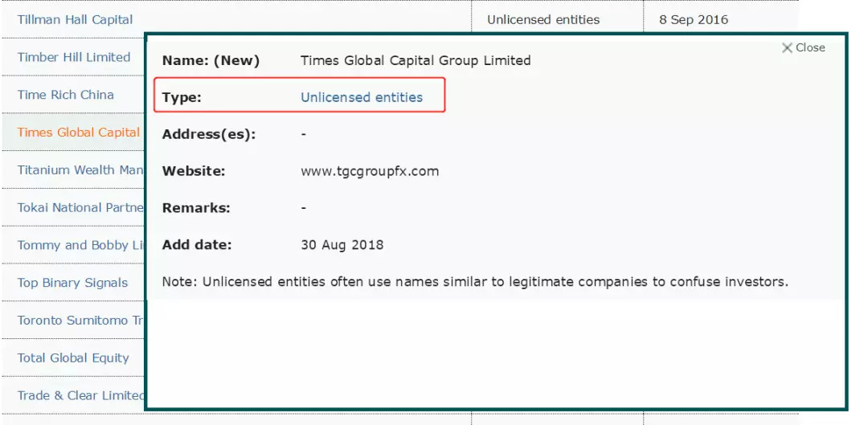Screen dimensions: 868x425
Task: Click the Name: (New) label
Action: click(x=211, y=60)
